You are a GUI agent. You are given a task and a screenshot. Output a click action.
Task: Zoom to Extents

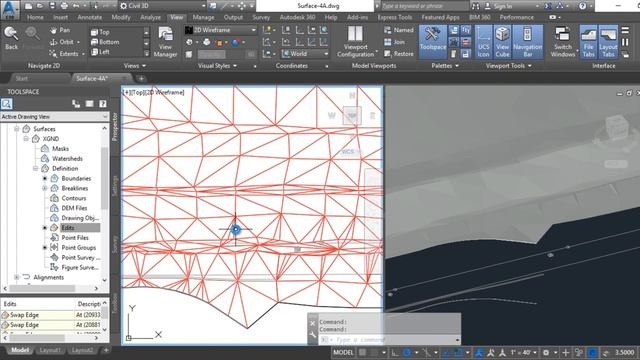coord(64,53)
